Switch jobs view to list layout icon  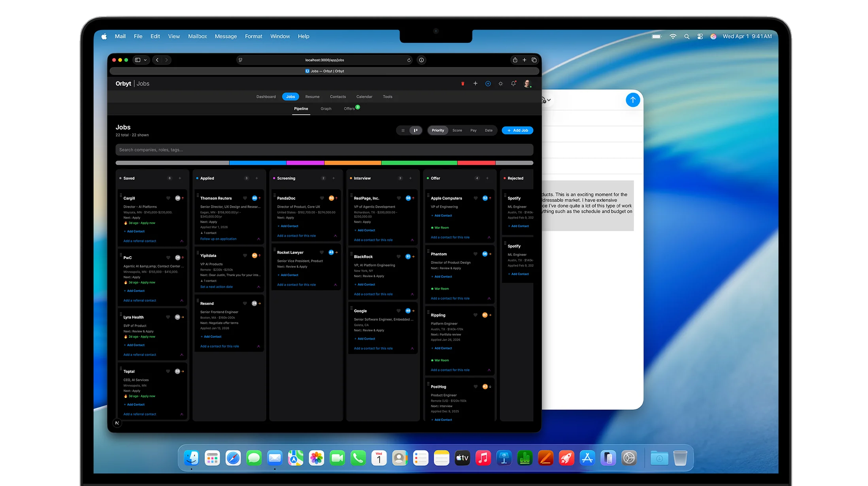[403, 130]
